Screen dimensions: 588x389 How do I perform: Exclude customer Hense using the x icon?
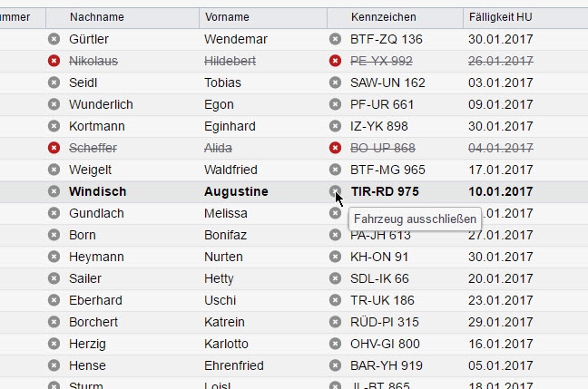[x=54, y=365]
